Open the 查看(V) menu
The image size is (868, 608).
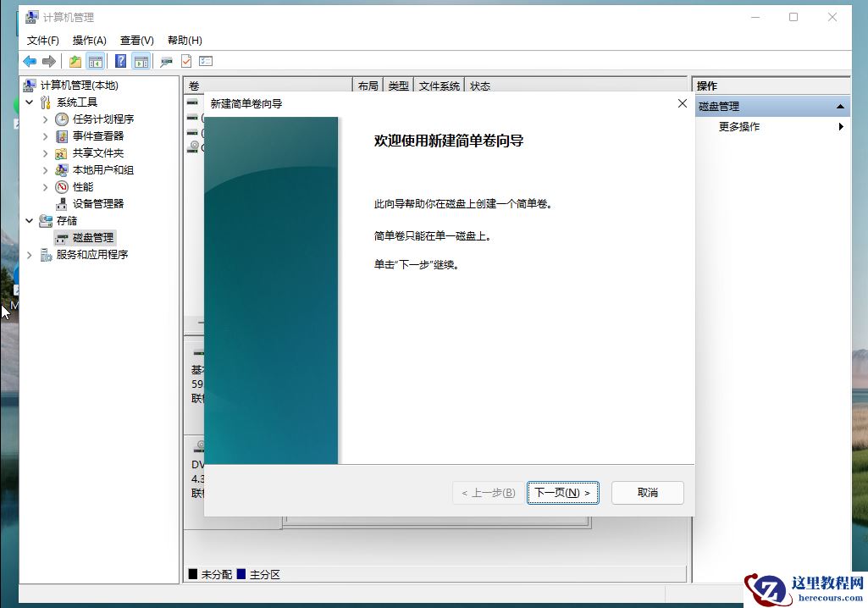coord(136,40)
